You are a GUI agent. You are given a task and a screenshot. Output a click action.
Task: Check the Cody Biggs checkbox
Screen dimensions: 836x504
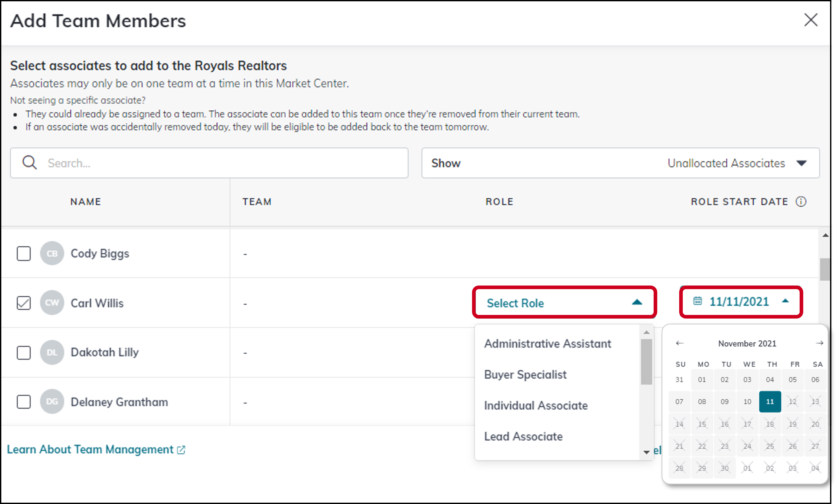pyautogui.click(x=24, y=253)
